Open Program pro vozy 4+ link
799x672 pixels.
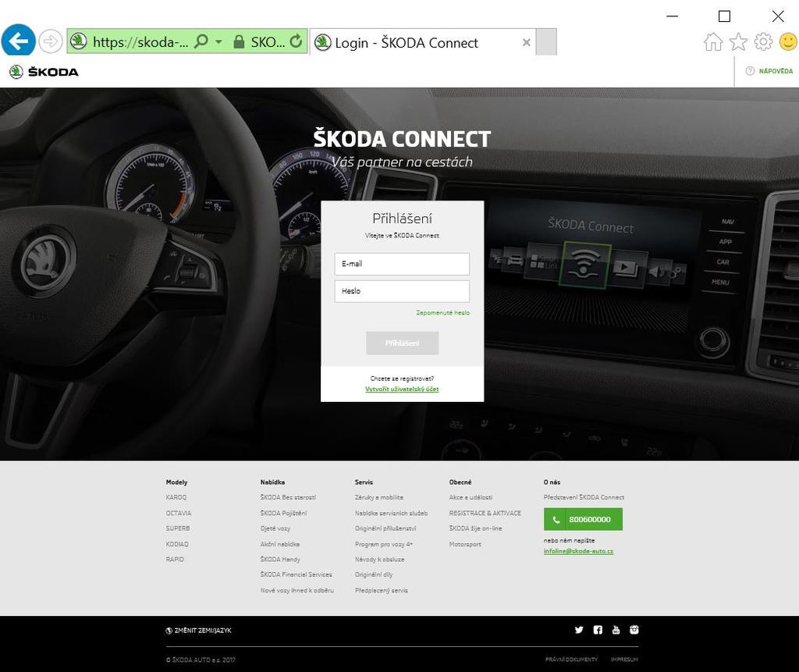pos(384,544)
